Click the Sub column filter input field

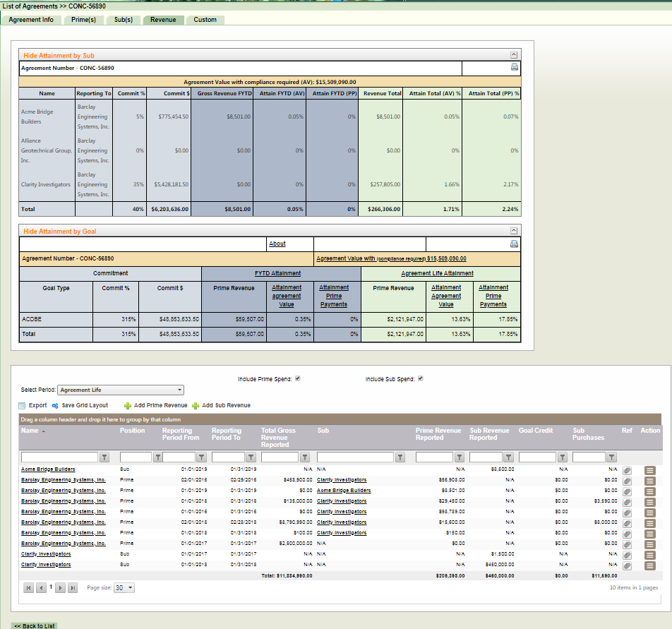coord(355,457)
